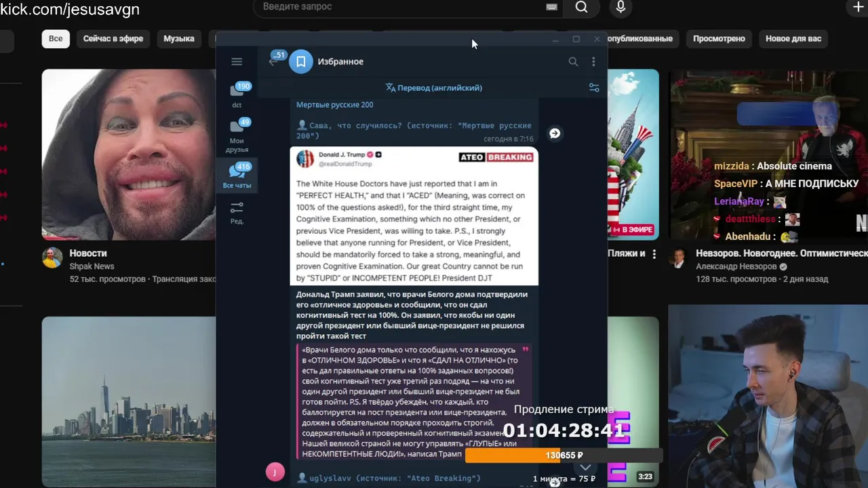Open the Новости video thumbnail
Screen dimensions: 868x488
[x=129, y=155]
